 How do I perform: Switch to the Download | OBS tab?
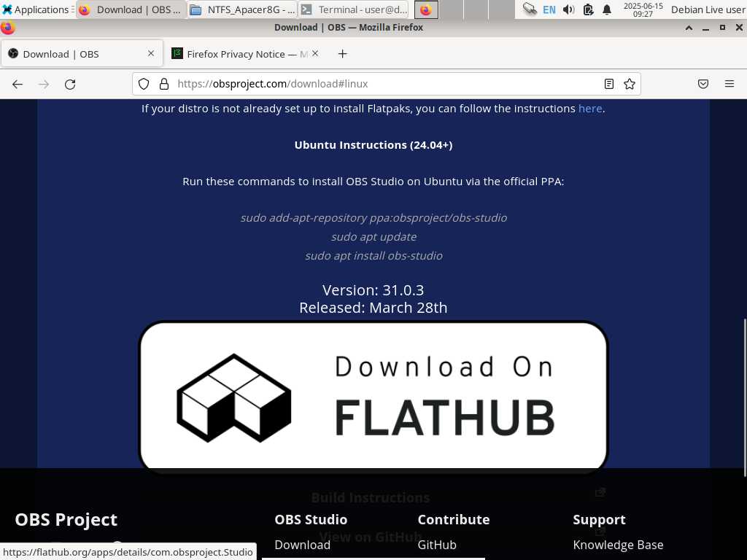[x=82, y=54]
